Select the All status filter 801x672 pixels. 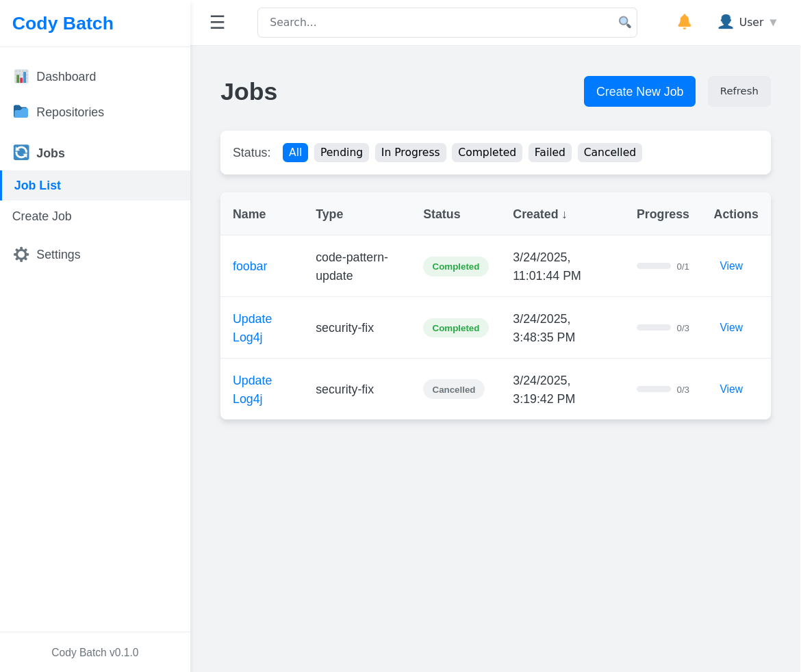[295, 153]
